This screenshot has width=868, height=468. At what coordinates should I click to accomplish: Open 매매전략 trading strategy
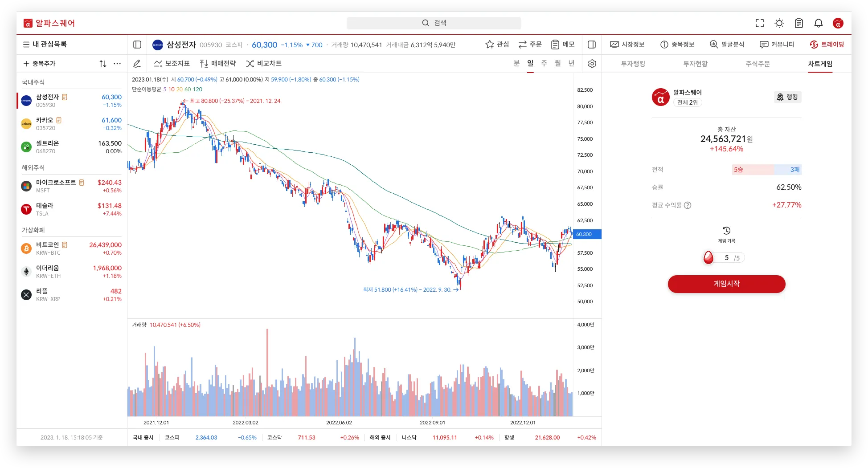pos(218,64)
